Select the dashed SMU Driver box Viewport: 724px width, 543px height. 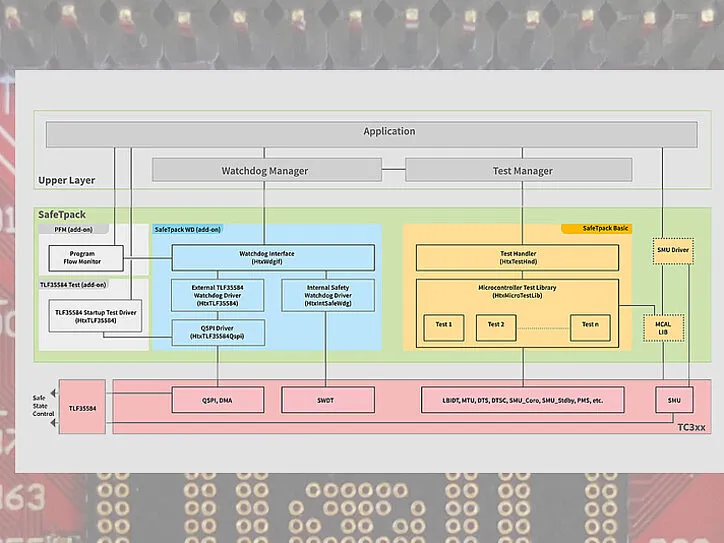(x=673, y=251)
